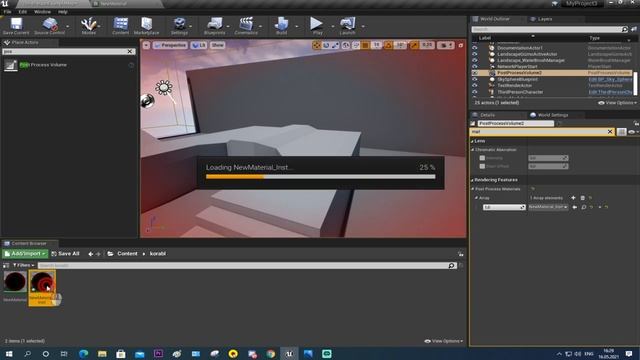Clear the Details panel search filter

pos(610,131)
